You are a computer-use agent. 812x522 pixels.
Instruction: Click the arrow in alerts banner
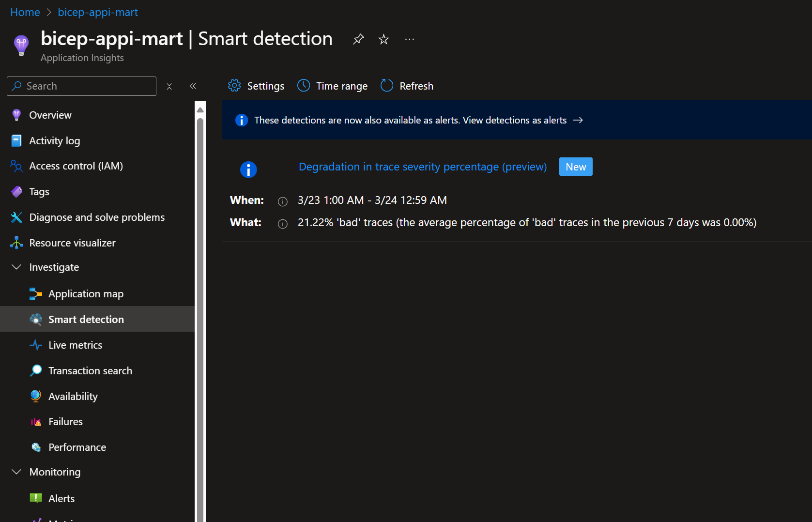(578, 120)
